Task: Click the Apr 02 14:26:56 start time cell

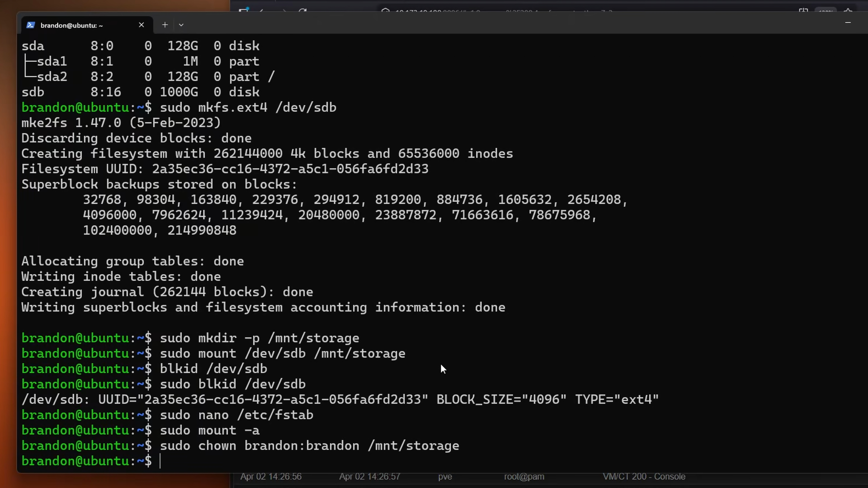Action: (271, 476)
